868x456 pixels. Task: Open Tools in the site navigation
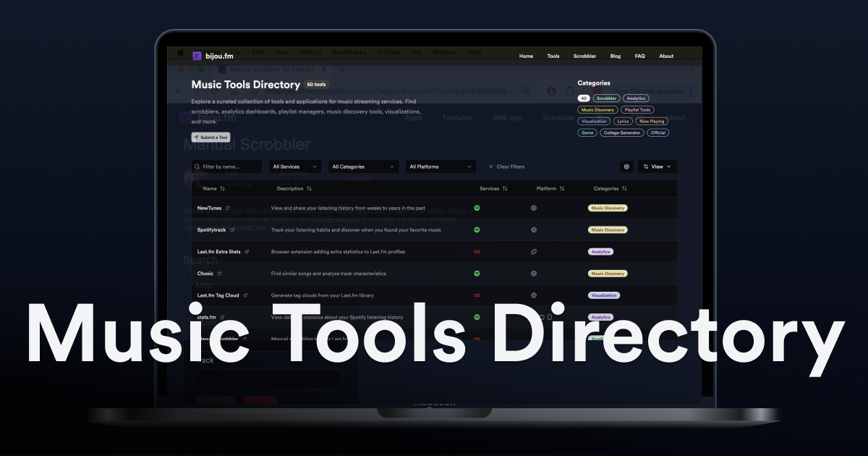553,56
